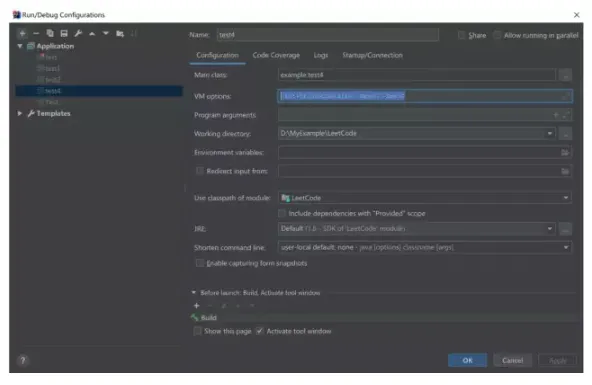
Task: Expand the Templates tree node
Action: click(20, 113)
